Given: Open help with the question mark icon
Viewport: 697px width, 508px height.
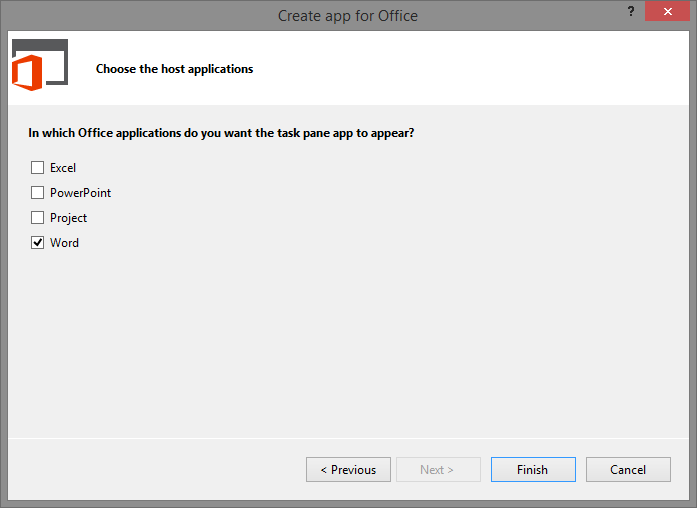Looking at the screenshot, I should [x=631, y=11].
